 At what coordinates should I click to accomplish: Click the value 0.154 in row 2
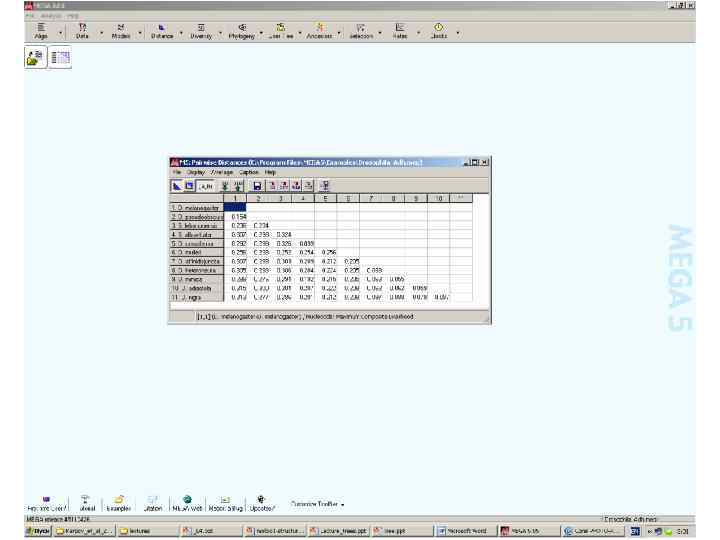(238, 216)
